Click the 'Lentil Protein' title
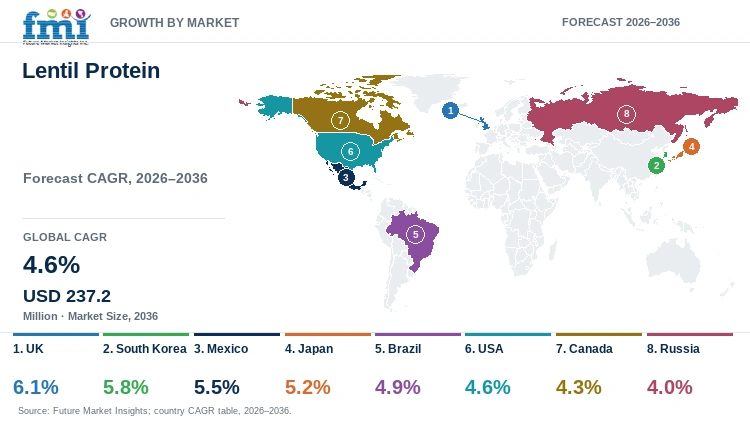 91,71
